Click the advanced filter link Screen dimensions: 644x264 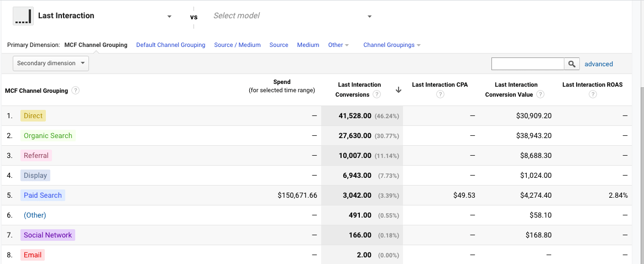[599, 64]
